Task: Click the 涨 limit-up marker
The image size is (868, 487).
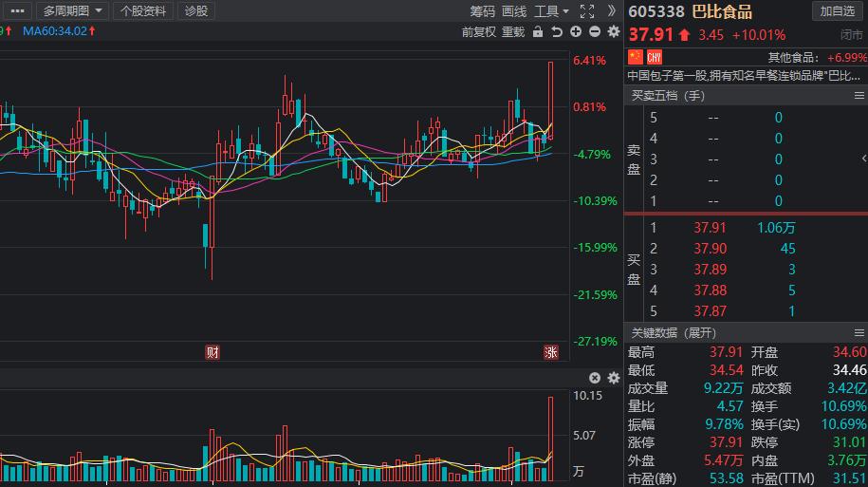Action: 550,352
